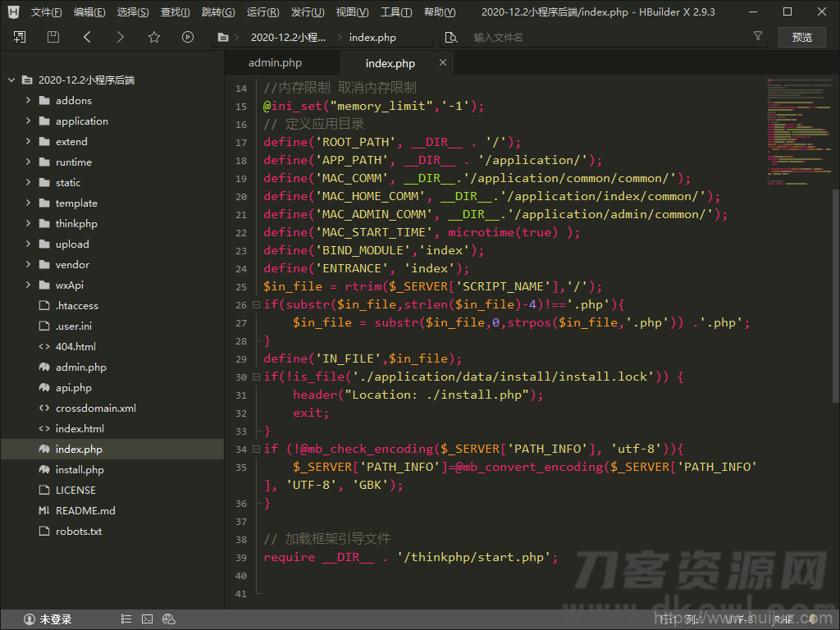
Task: Open the 运行(R) menu
Action: 263,11
